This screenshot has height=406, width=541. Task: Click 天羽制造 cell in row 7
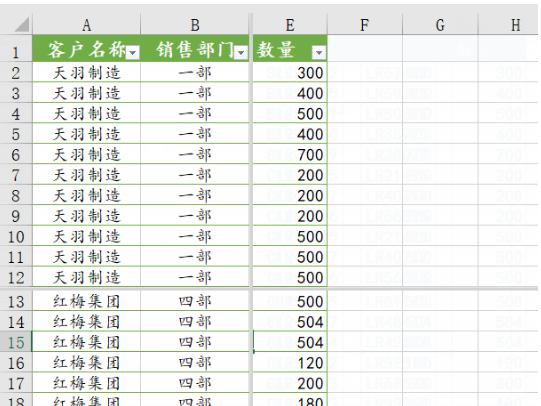[87, 175]
